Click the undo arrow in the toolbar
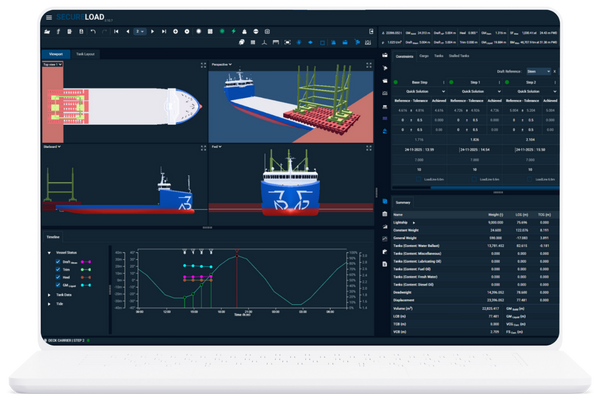 [x=91, y=32]
